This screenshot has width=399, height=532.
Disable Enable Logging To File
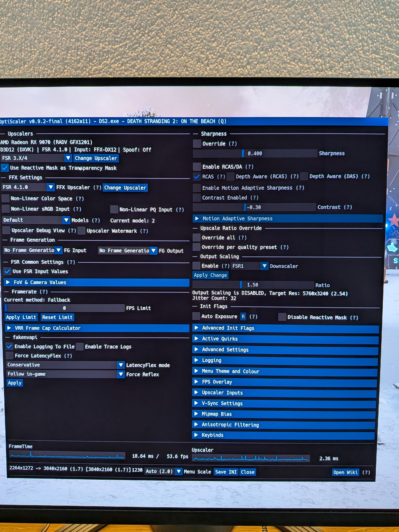click(9, 346)
